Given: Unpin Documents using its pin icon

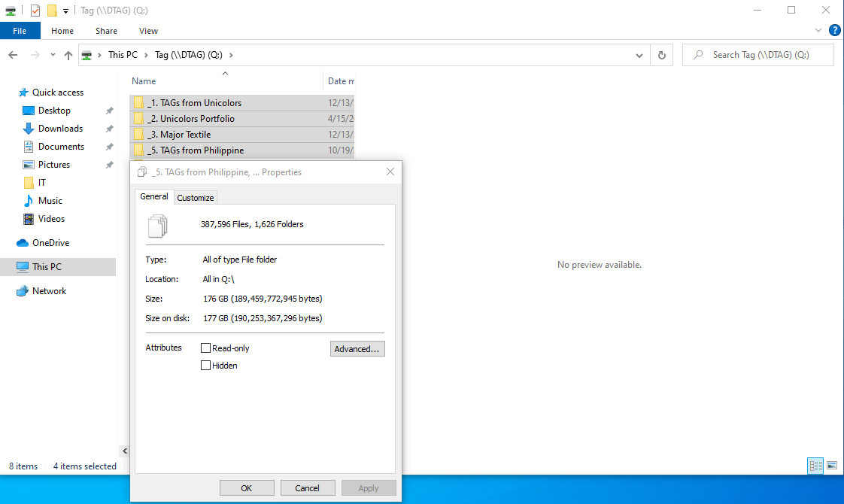Looking at the screenshot, I should click(x=109, y=147).
